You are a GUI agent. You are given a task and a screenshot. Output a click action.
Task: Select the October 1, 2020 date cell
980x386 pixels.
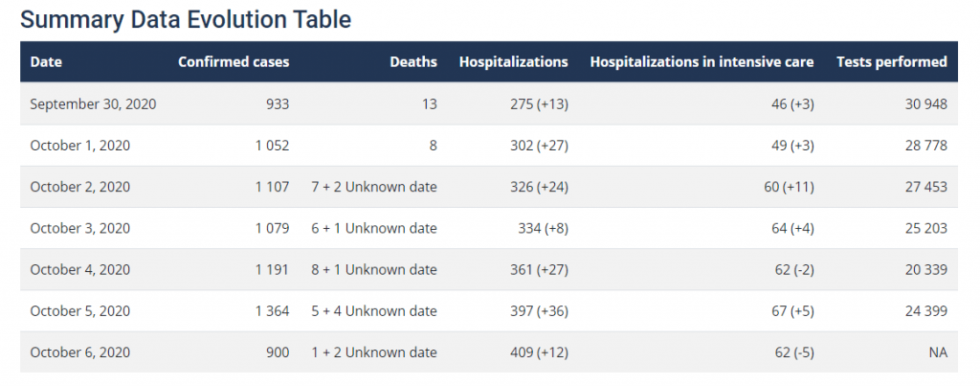coord(80,146)
